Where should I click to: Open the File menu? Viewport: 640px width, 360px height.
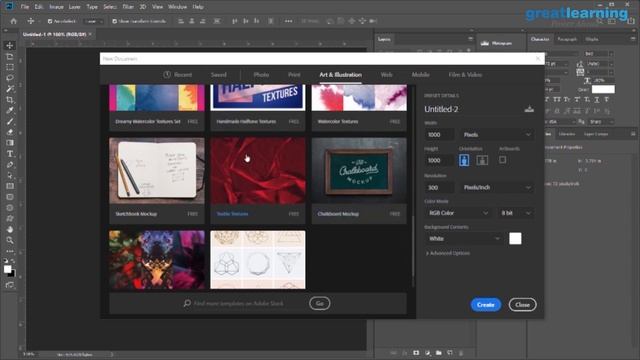coord(25,7)
